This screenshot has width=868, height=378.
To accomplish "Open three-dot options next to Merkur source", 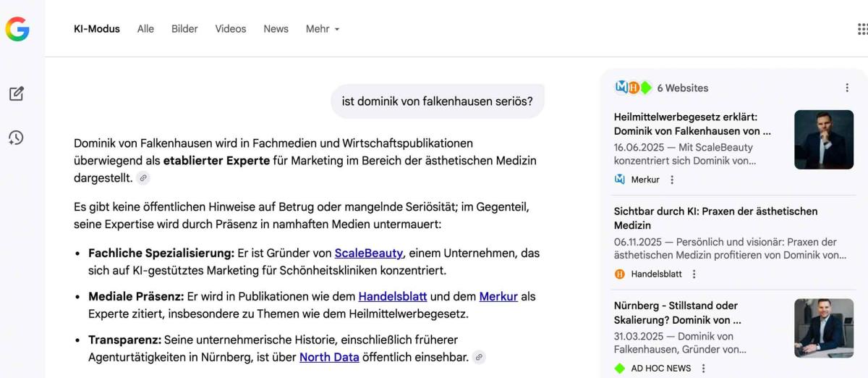I will (x=672, y=180).
